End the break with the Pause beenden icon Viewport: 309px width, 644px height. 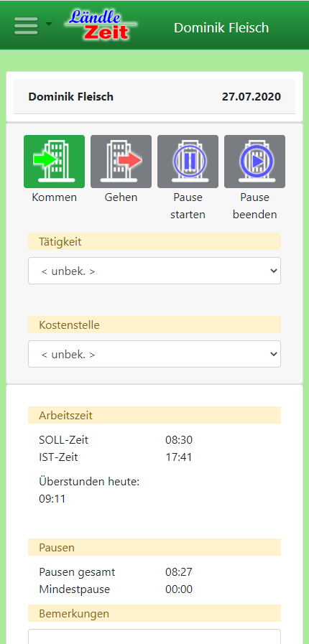click(254, 162)
